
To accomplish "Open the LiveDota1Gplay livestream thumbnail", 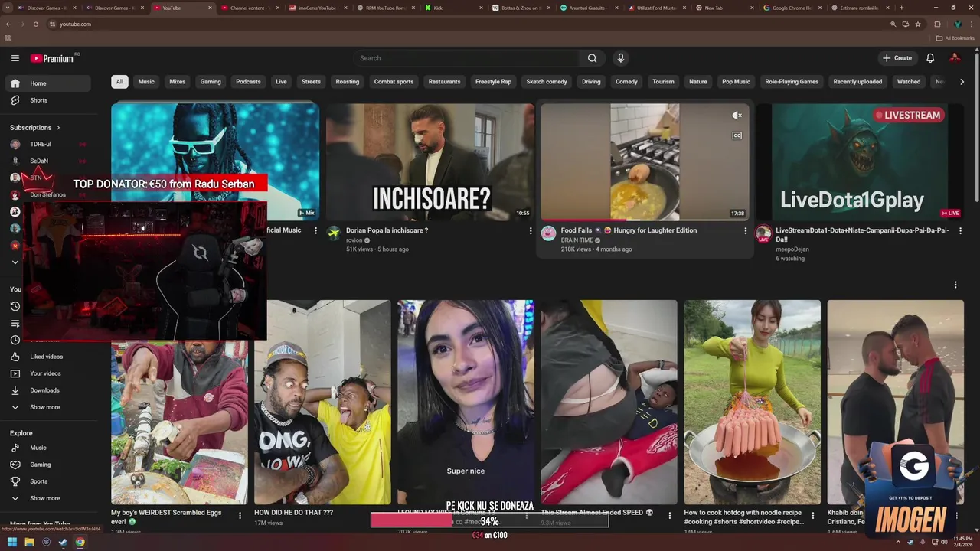I will pos(860,162).
